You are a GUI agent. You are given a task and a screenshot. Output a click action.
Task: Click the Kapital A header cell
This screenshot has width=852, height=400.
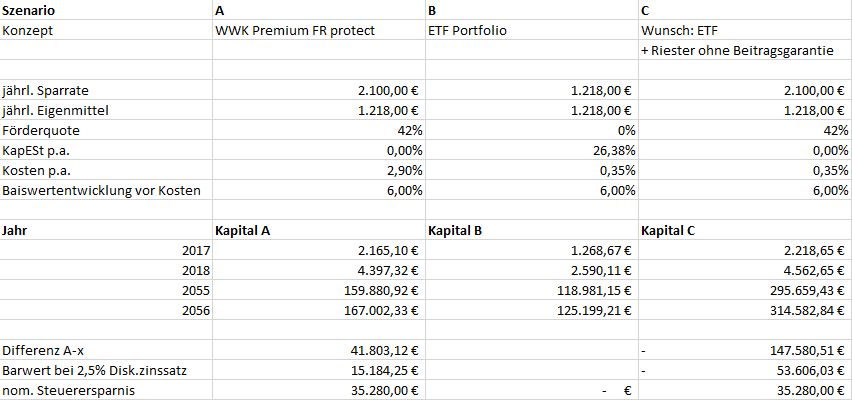[x=243, y=230]
